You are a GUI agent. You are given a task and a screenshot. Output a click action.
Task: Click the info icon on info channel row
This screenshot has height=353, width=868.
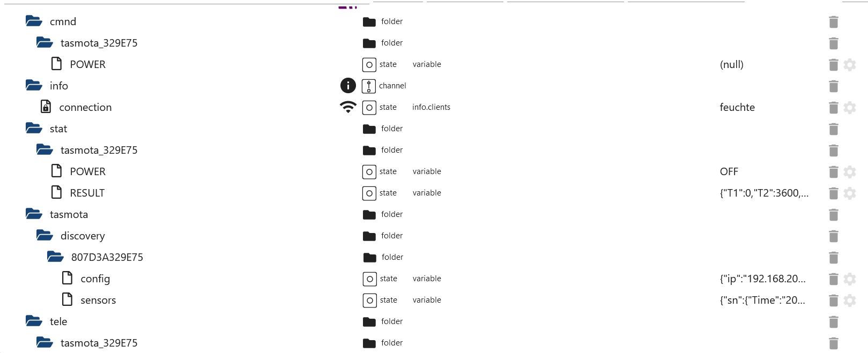pyautogui.click(x=348, y=86)
